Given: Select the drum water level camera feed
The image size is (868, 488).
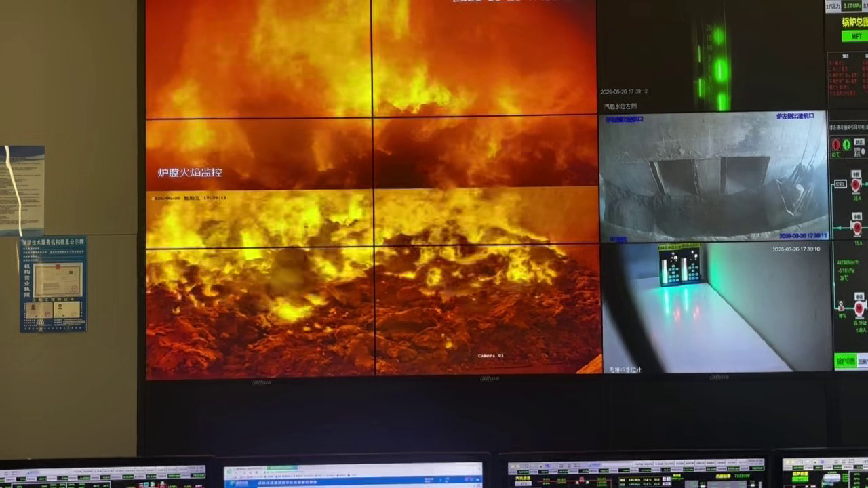Looking at the screenshot, I should 712,56.
